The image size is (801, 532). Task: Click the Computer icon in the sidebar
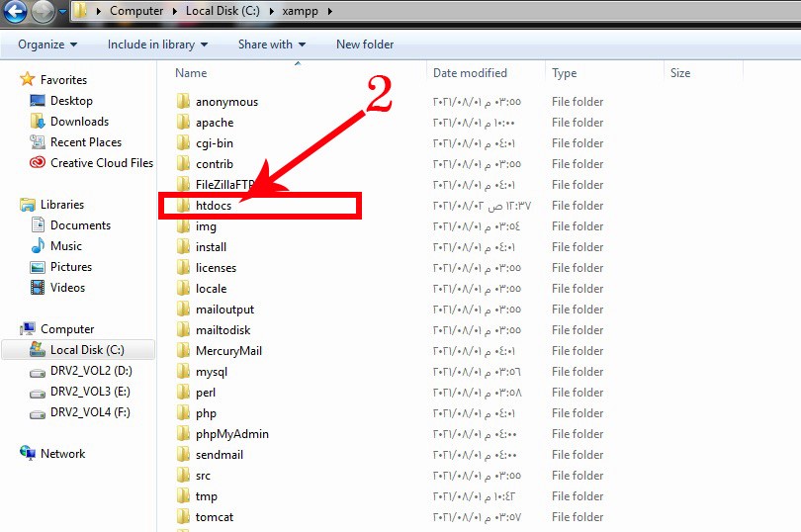[x=27, y=328]
